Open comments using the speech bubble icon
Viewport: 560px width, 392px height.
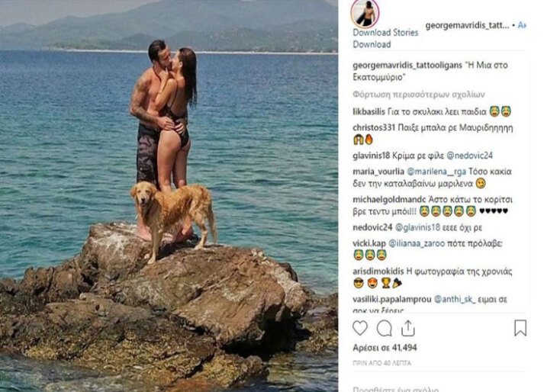[385, 329]
